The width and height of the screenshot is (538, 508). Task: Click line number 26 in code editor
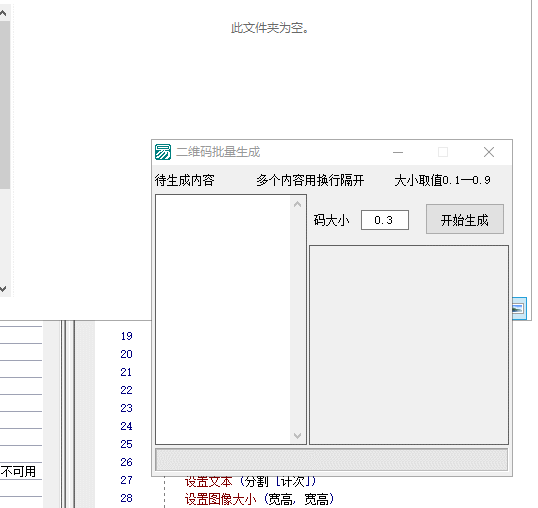(126, 462)
